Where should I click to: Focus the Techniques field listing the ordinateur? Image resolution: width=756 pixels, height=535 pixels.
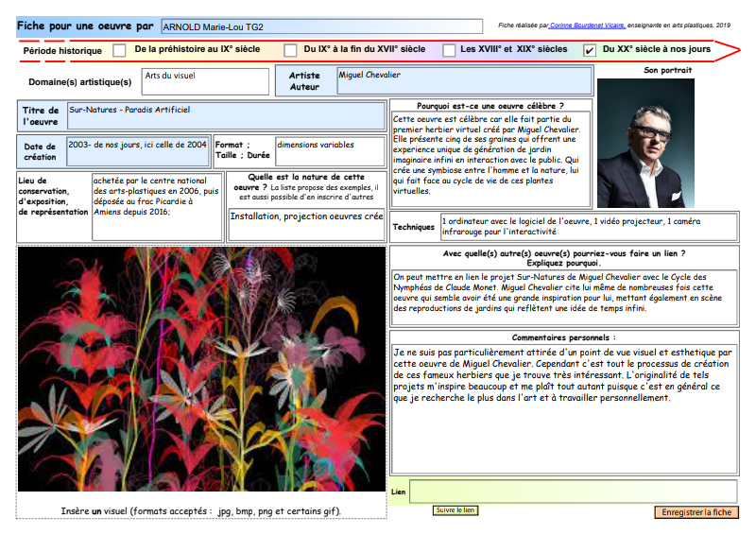pyautogui.click(x=589, y=226)
